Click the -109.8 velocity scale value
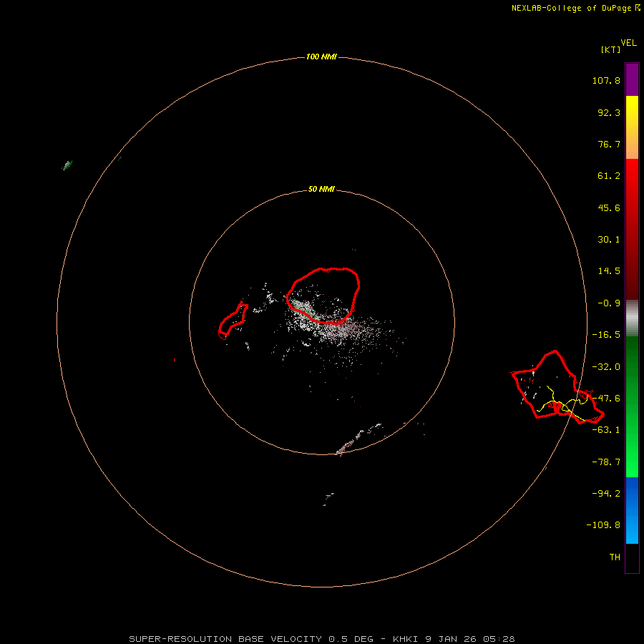 (603, 525)
